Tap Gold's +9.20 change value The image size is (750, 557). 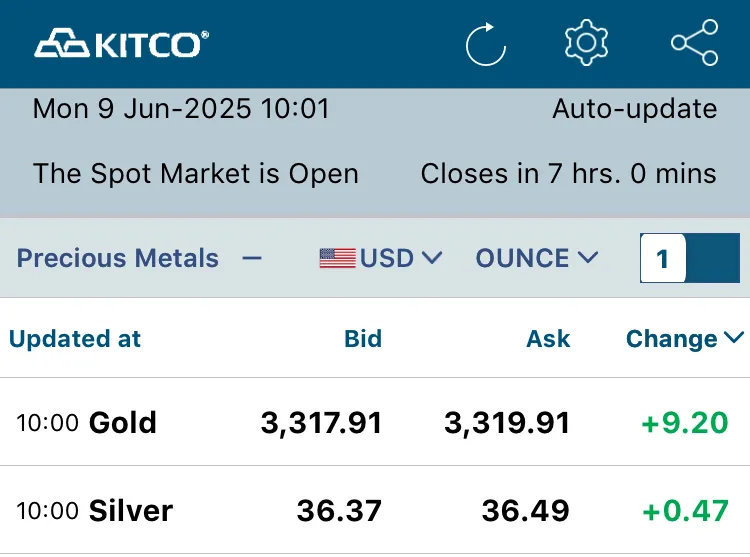coord(685,423)
